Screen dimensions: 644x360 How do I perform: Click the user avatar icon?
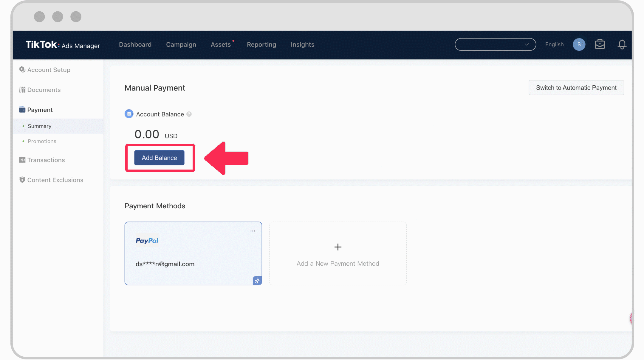pyautogui.click(x=578, y=44)
